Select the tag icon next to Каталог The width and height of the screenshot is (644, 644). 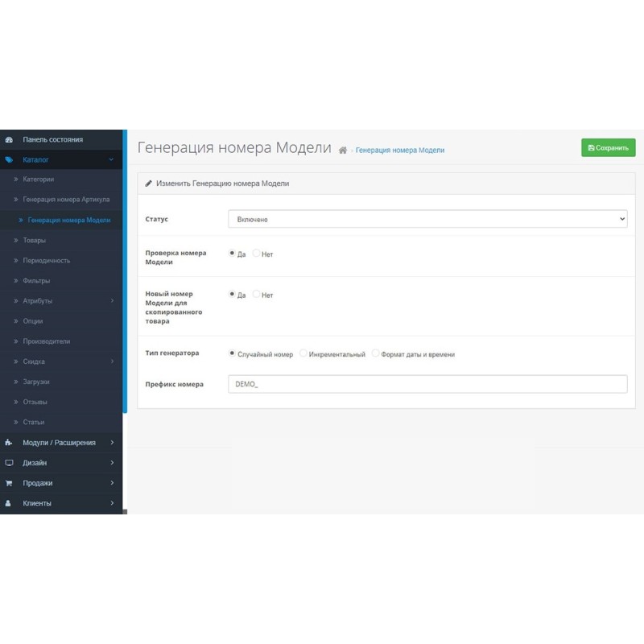point(8,159)
